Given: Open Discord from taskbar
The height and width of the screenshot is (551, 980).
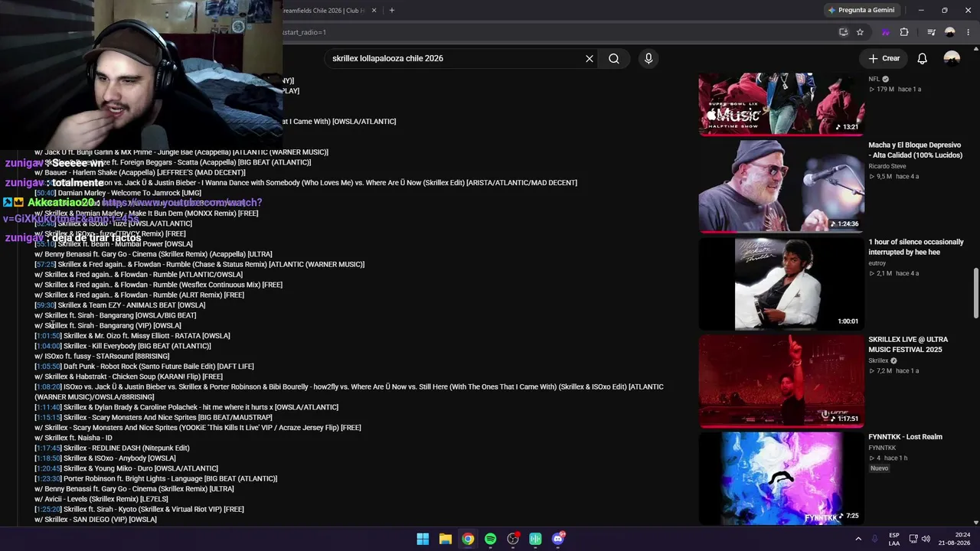Looking at the screenshot, I should pos(558,539).
